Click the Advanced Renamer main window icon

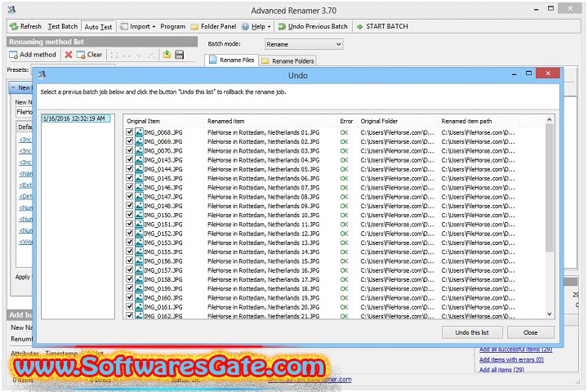coord(12,10)
